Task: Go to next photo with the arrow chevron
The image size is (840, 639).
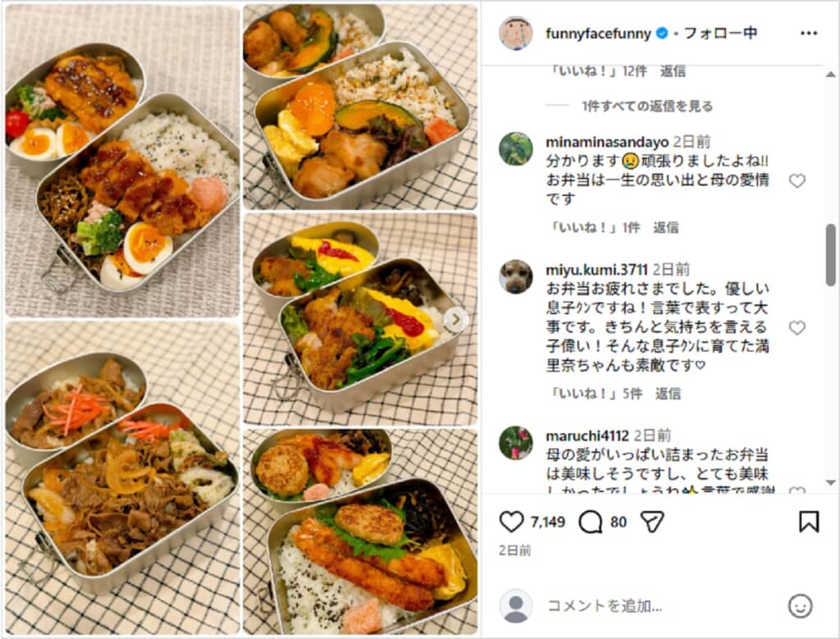Action: 454,320
